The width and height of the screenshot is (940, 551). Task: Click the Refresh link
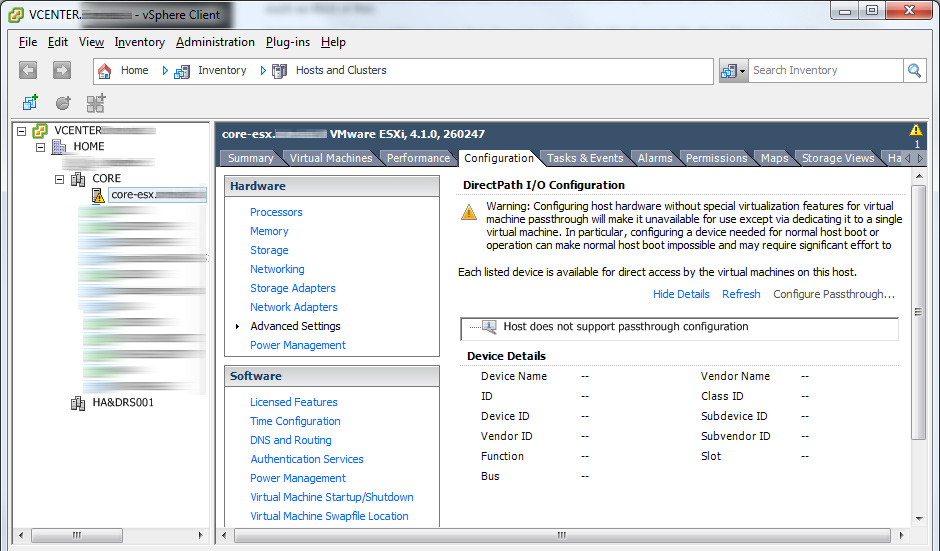pyautogui.click(x=741, y=294)
